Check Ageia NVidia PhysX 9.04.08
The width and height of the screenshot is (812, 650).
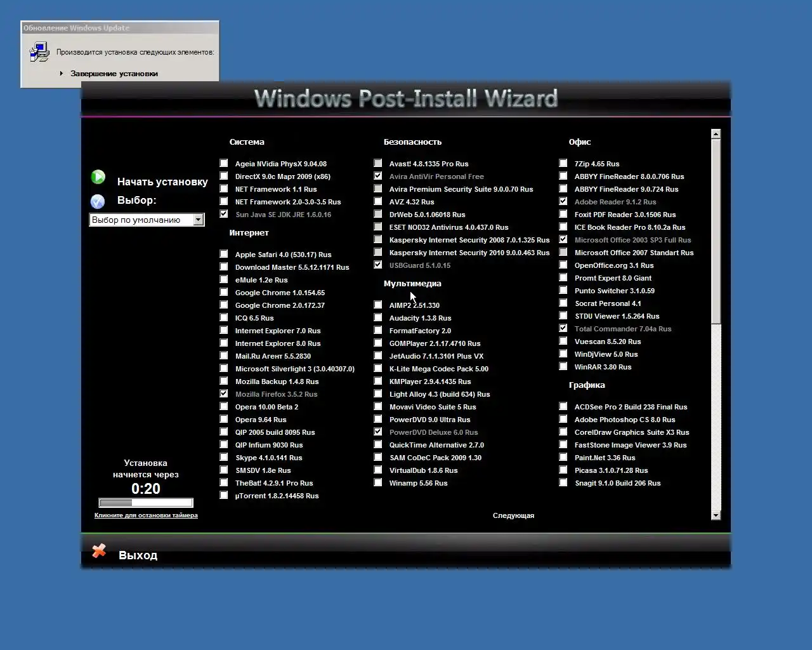click(x=224, y=163)
